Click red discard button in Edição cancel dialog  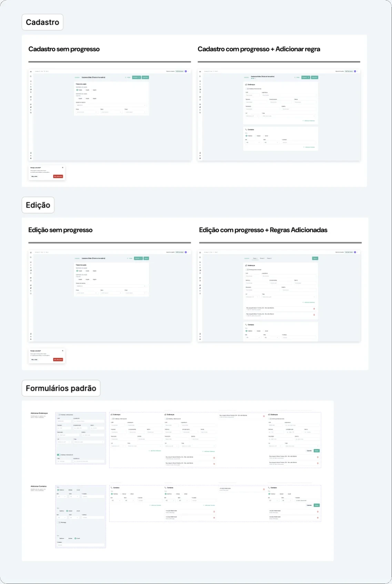click(58, 360)
